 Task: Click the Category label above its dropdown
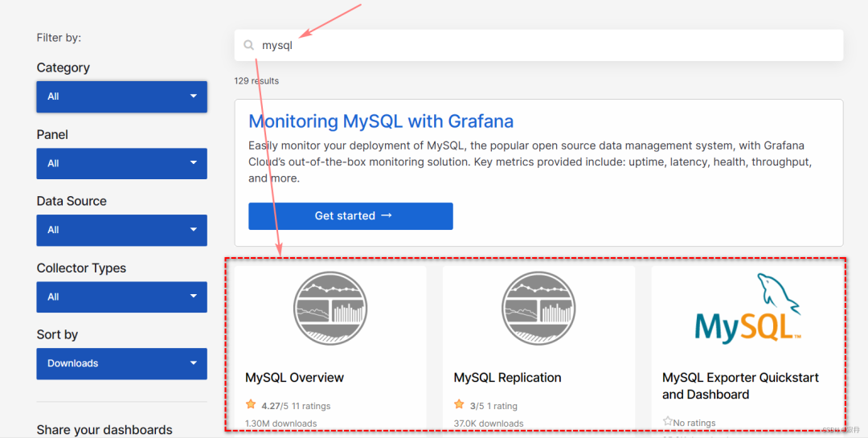click(x=63, y=68)
